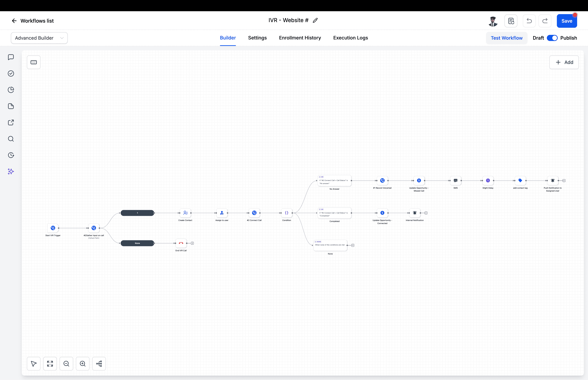
Task: Click the Test Workflow button
Action: 507,38
